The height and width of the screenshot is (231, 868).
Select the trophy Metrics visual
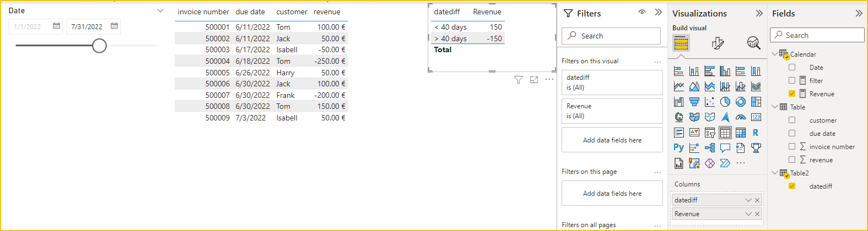pos(756,147)
